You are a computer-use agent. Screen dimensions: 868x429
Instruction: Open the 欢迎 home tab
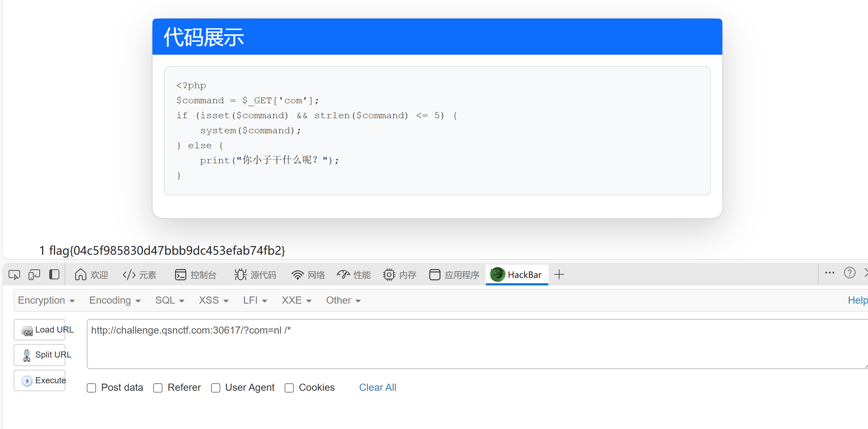(91, 275)
